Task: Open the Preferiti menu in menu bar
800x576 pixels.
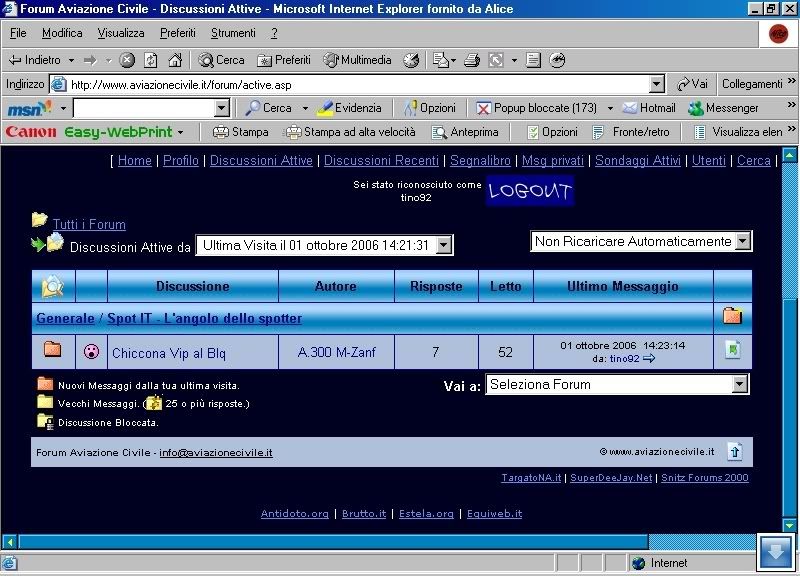Action: coord(178,33)
